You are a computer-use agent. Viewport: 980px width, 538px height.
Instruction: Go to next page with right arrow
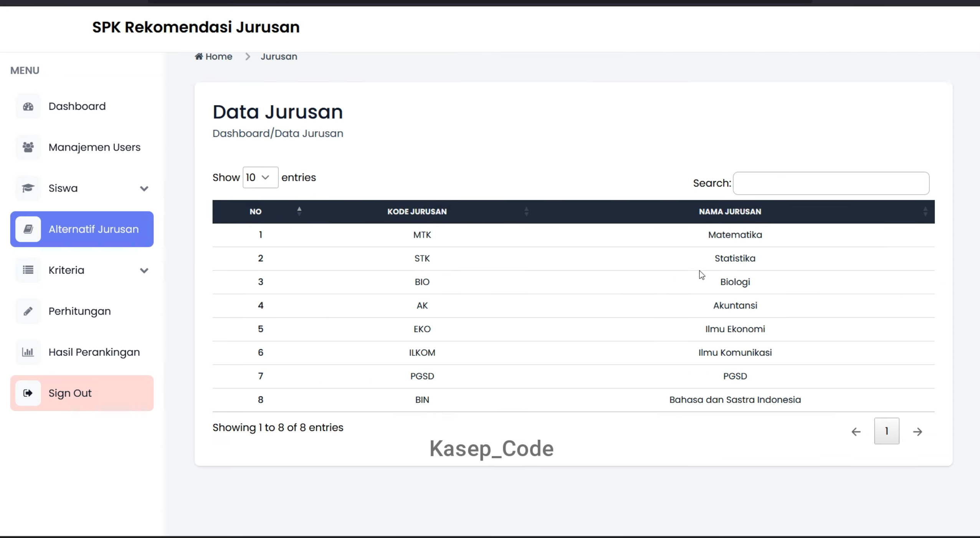pos(917,431)
